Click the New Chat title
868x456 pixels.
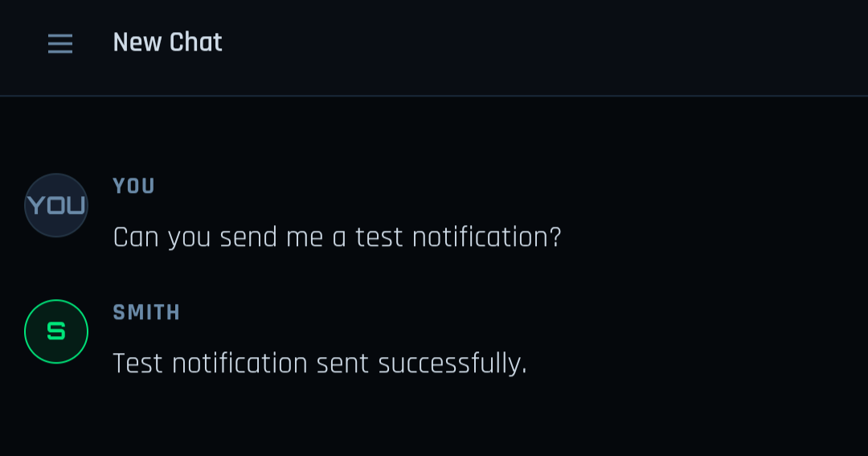pyautogui.click(x=167, y=42)
